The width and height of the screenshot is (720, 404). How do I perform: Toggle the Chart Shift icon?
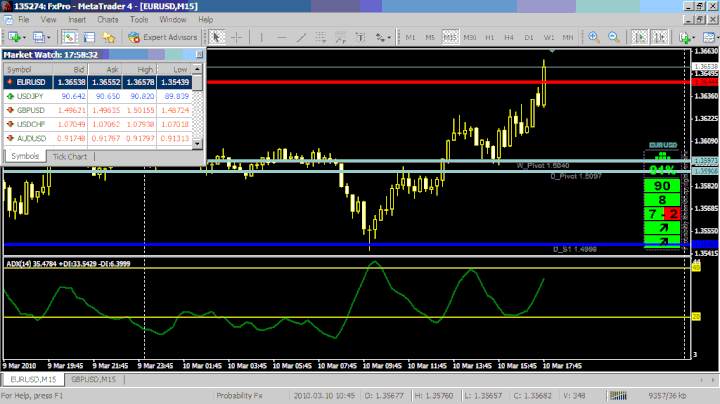[659, 37]
